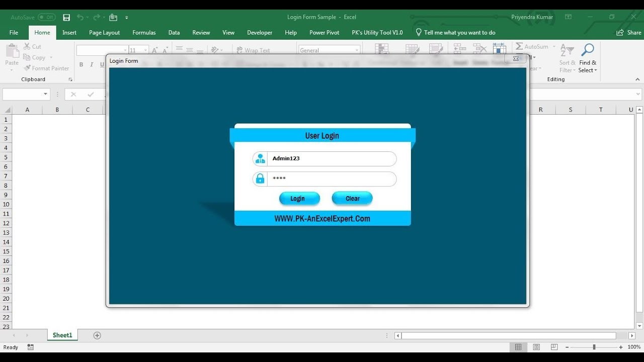Click the Login button
644x362 pixels.
299,199
